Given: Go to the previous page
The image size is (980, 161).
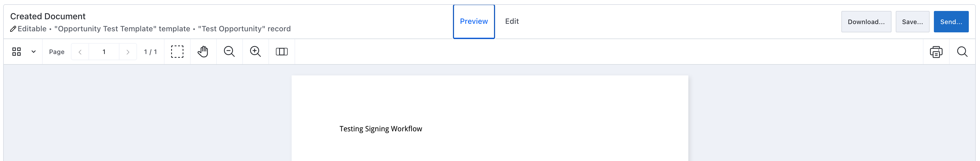Looking at the screenshot, I should [x=80, y=52].
